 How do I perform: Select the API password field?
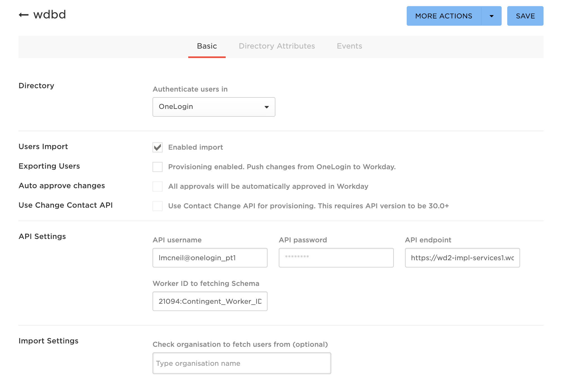click(336, 258)
